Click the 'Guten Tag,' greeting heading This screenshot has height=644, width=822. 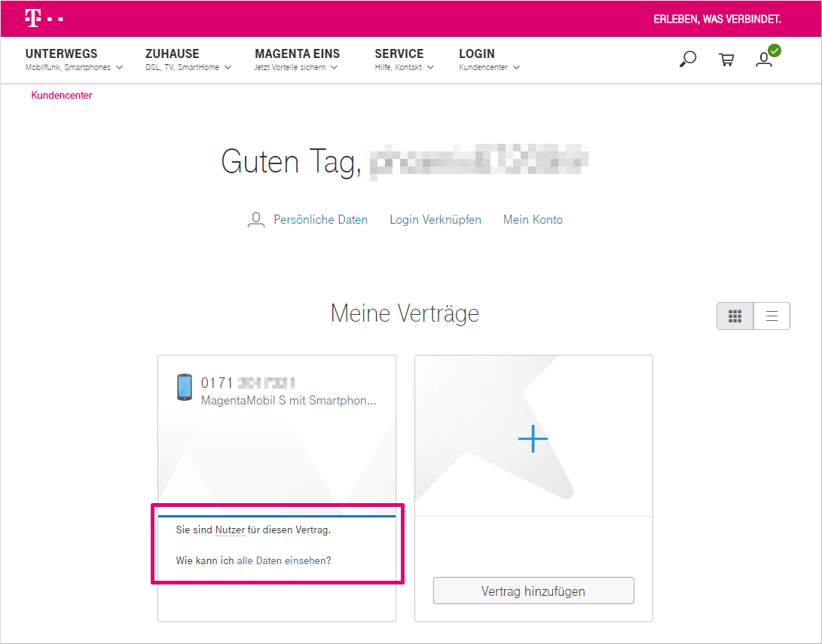coord(291,162)
